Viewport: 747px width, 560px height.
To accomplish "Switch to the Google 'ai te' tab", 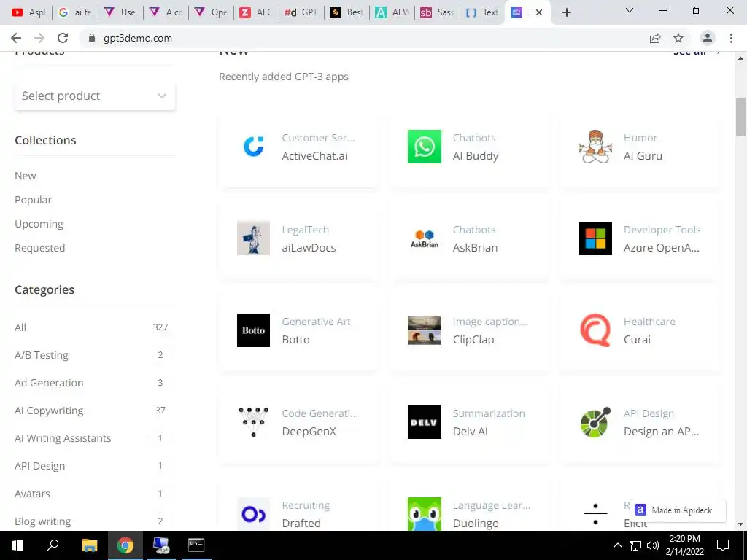I will click(x=75, y=12).
